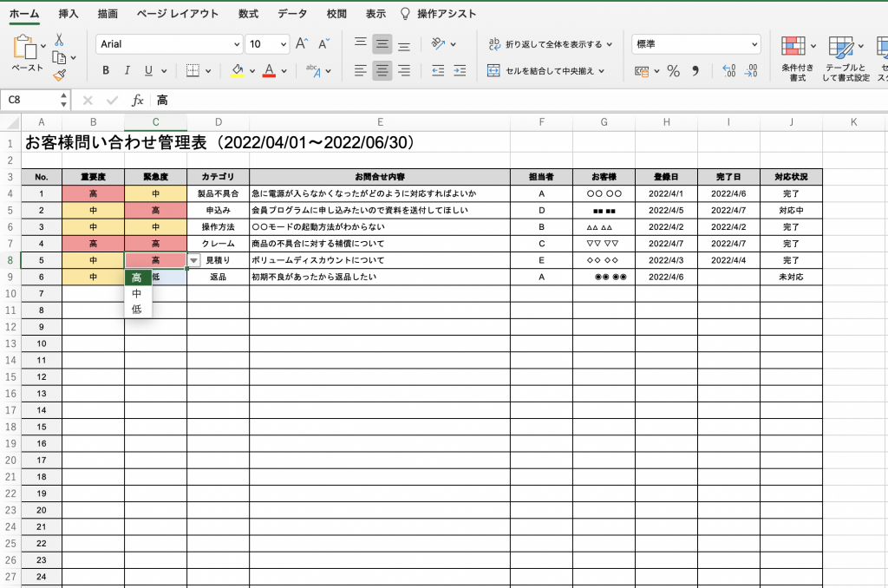The image size is (888, 588).
Task: Click the Name Box showing C8
Action: 35,101
